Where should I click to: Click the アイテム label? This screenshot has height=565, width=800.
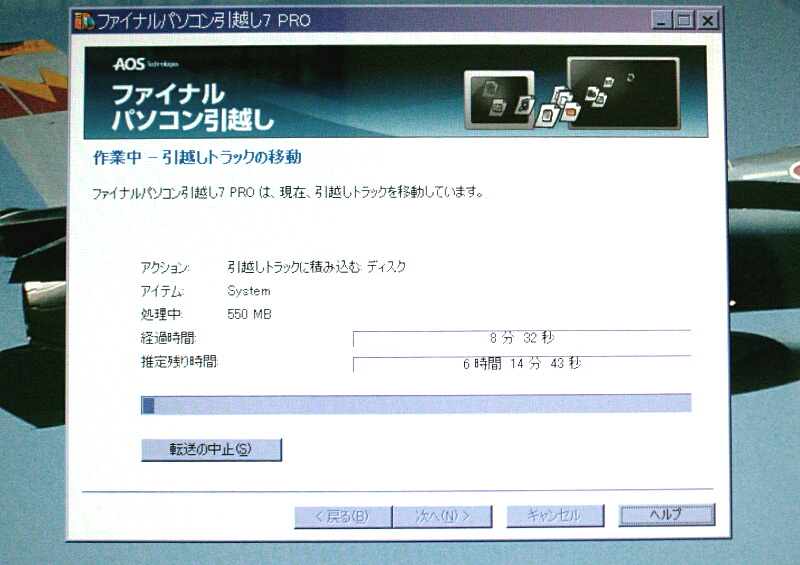162,291
